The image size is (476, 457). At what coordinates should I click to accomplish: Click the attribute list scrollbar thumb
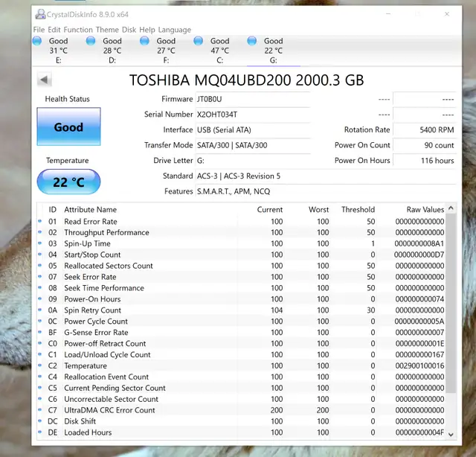pos(451,303)
